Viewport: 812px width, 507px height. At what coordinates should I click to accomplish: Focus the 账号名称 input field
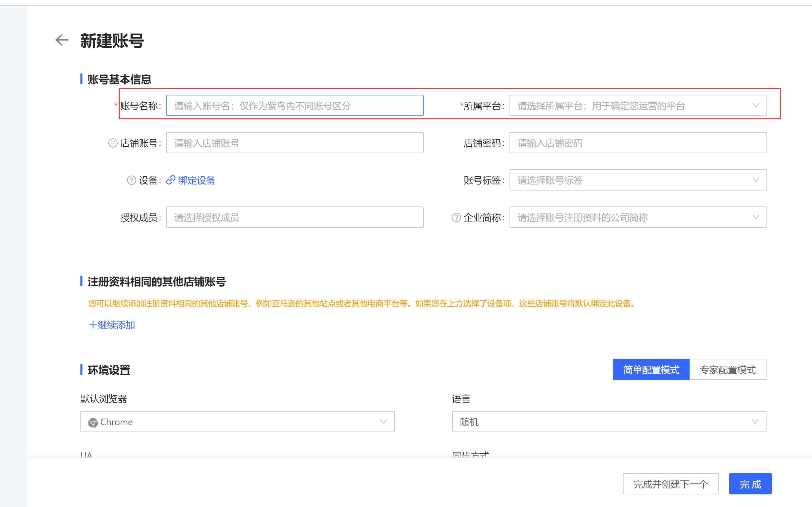tap(295, 106)
